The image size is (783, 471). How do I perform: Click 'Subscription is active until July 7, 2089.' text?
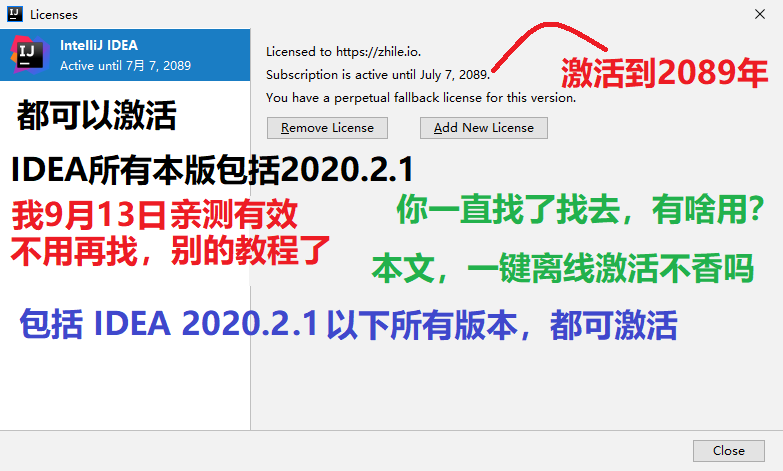(378, 74)
